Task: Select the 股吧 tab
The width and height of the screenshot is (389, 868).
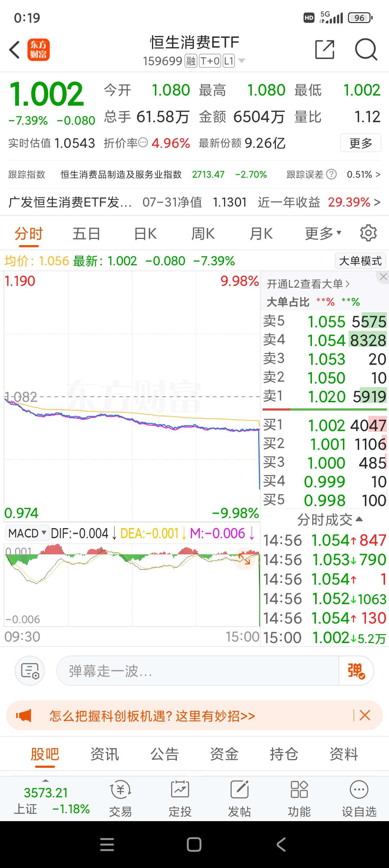Action: [x=45, y=754]
